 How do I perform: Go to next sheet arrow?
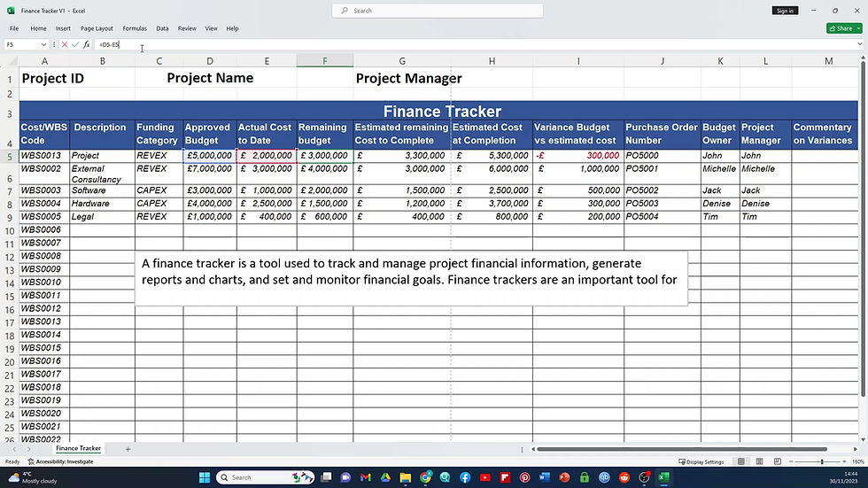pyautogui.click(x=28, y=449)
